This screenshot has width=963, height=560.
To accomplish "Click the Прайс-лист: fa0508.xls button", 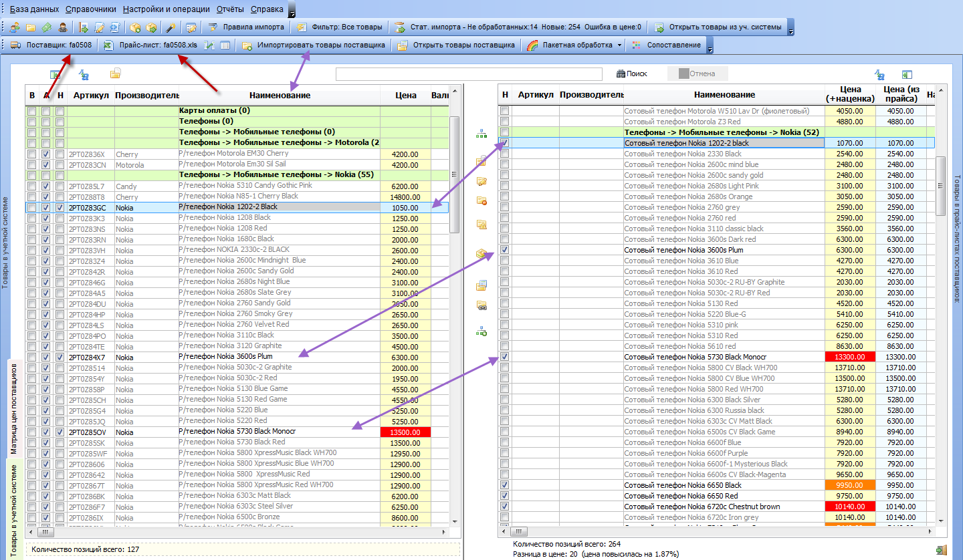I will pyautogui.click(x=151, y=45).
